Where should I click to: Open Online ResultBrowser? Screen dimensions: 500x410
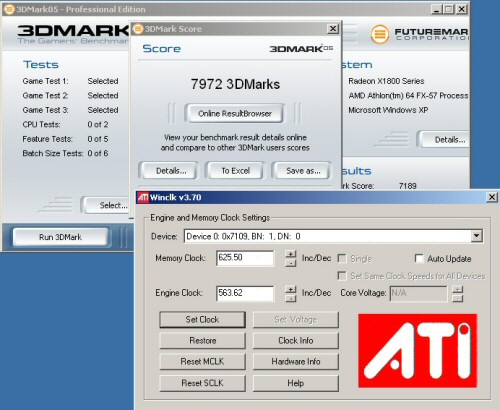coord(235,113)
